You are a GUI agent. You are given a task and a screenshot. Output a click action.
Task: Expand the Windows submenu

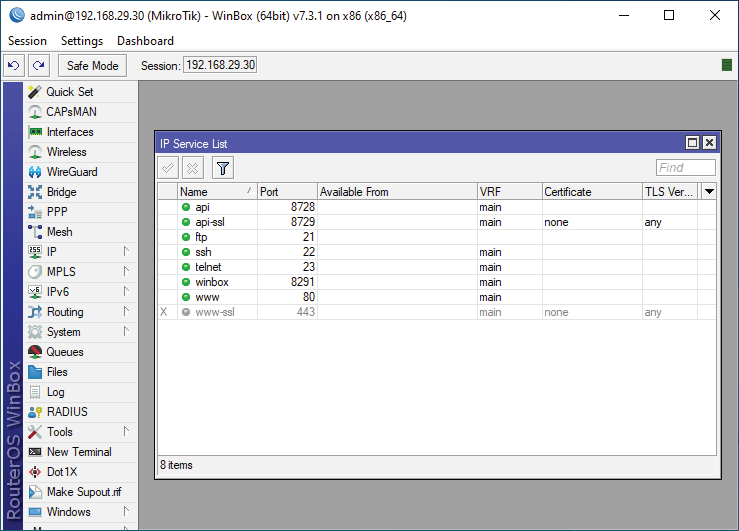point(126,512)
